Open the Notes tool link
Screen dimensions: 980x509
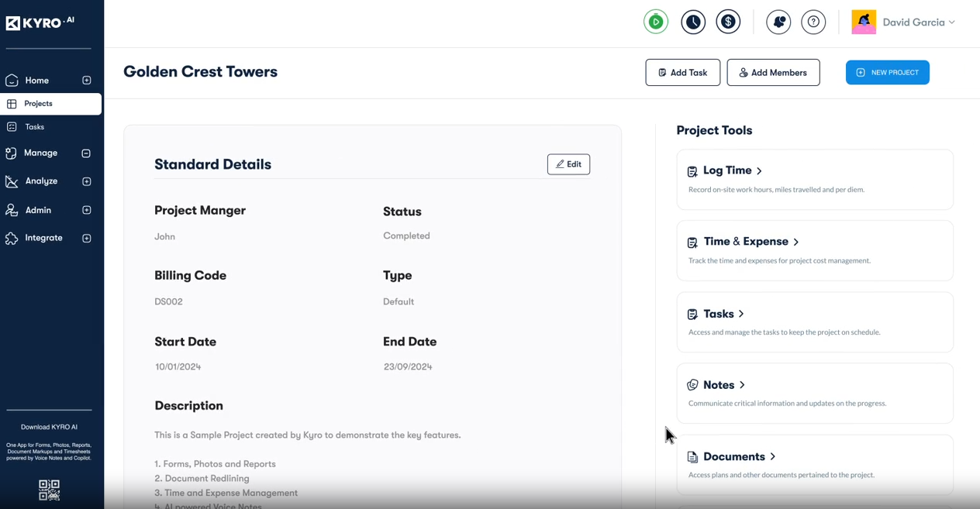[719, 385]
